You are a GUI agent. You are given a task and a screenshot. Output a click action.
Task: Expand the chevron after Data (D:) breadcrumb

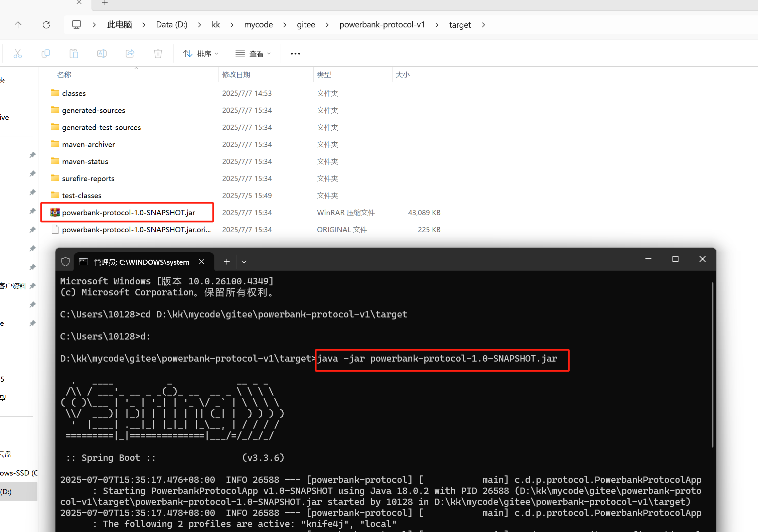tap(199, 25)
